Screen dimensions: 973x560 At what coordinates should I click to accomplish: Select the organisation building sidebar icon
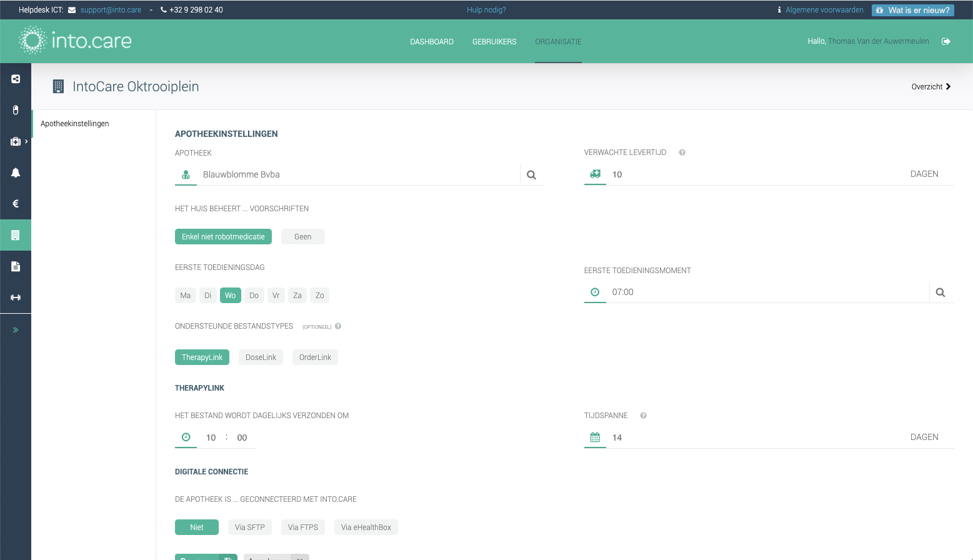16,235
